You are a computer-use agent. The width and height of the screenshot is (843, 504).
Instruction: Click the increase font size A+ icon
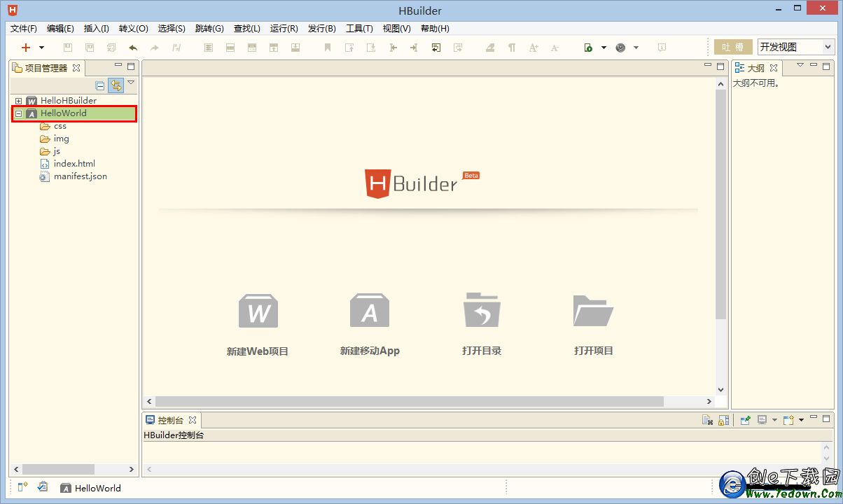coord(534,48)
